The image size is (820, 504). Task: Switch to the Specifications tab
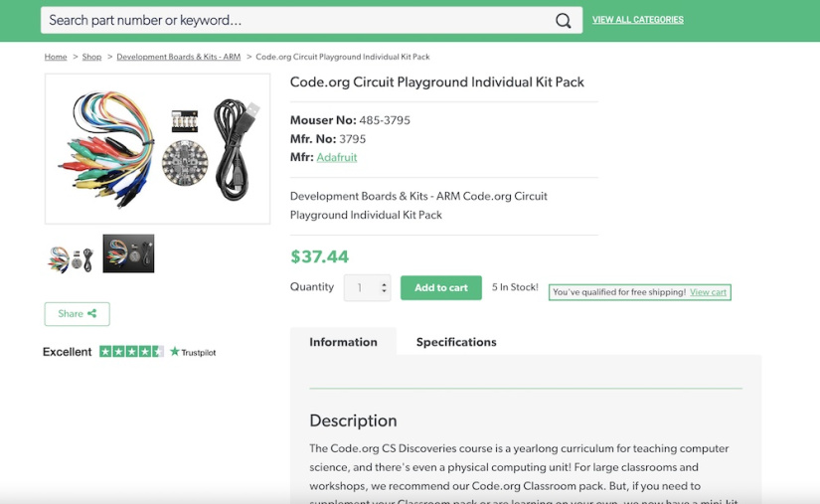[x=456, y=342]
